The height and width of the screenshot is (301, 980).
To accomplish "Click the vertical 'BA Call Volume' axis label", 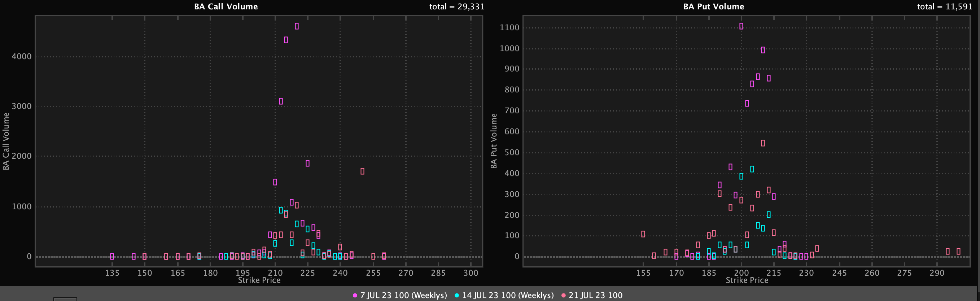I will tap(6, 141).
